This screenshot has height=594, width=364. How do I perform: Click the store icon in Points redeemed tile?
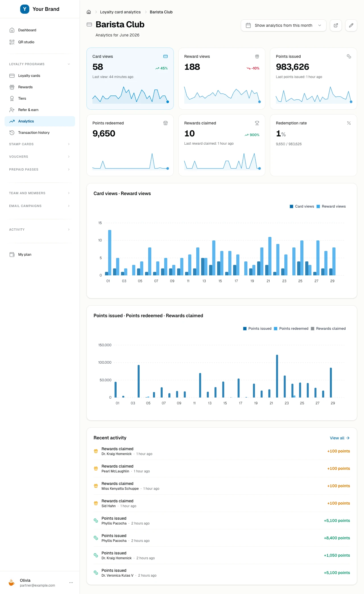point(166,123)
